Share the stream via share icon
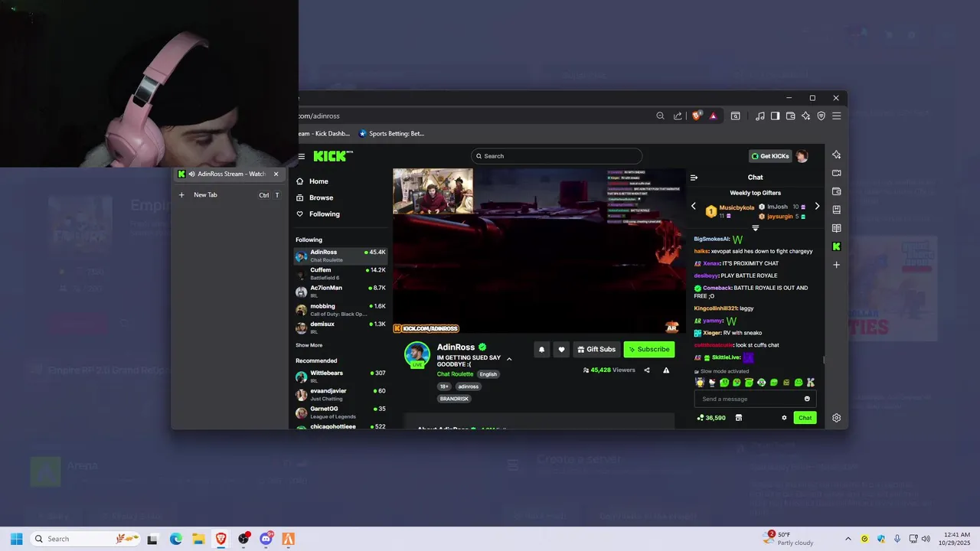 pyautogui.click(x=647, y=370)
